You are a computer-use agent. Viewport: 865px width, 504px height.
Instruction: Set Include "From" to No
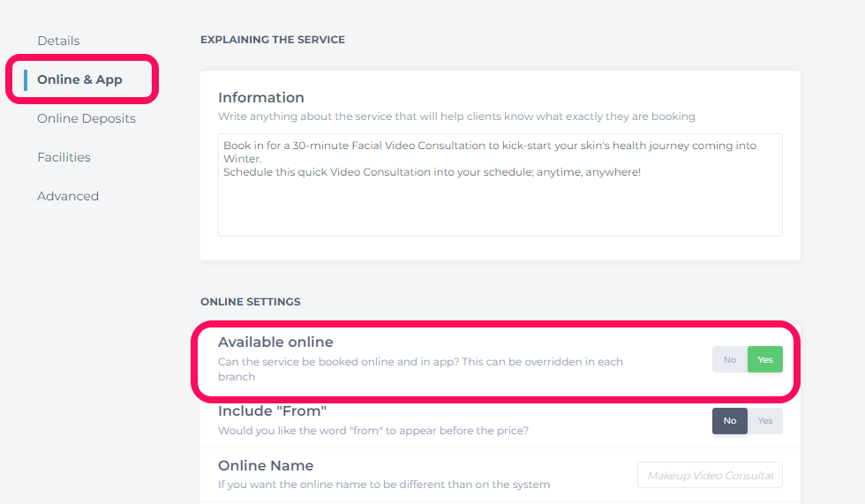click(730, 421)
